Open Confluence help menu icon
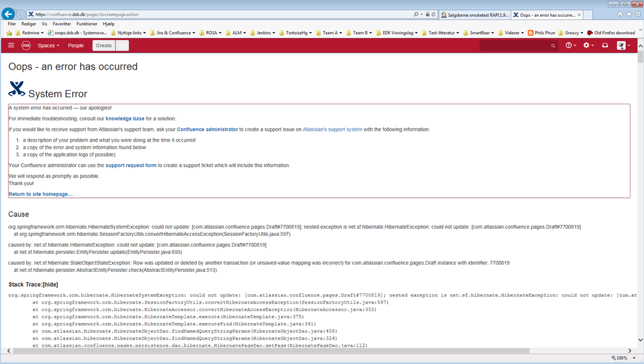 [571, 46]
